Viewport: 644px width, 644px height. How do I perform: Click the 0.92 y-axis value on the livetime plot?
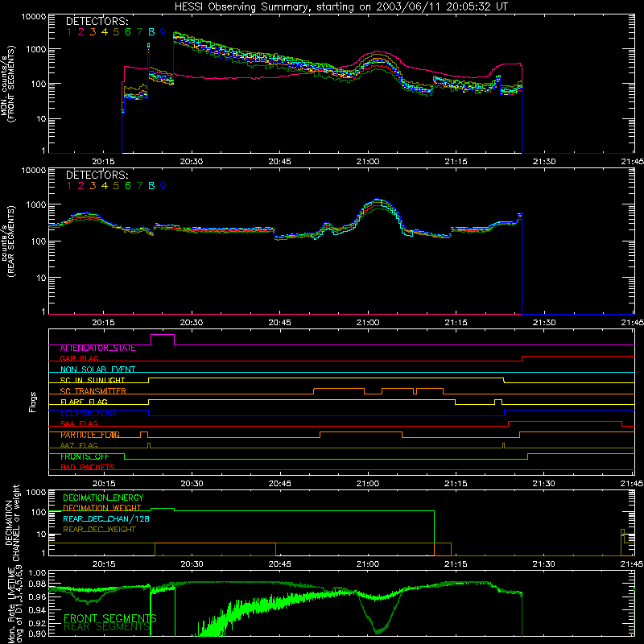38,624
